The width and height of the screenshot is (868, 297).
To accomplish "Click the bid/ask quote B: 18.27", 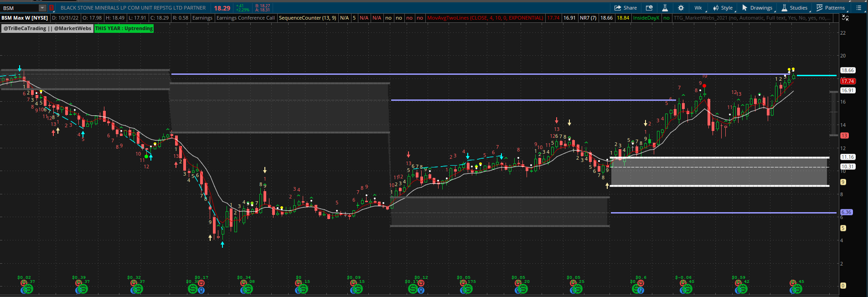I will click(263, 6).
